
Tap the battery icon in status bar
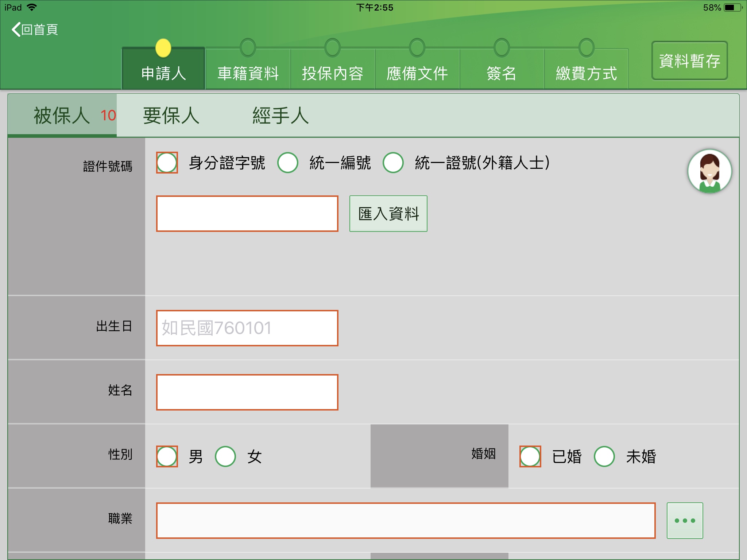point(732,8)
